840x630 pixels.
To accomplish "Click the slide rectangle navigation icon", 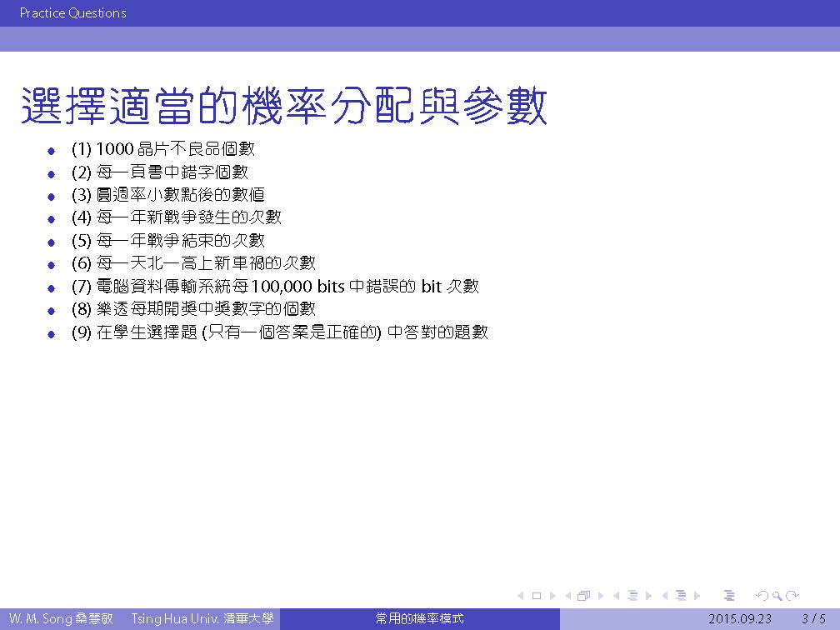I will (536, 596).
